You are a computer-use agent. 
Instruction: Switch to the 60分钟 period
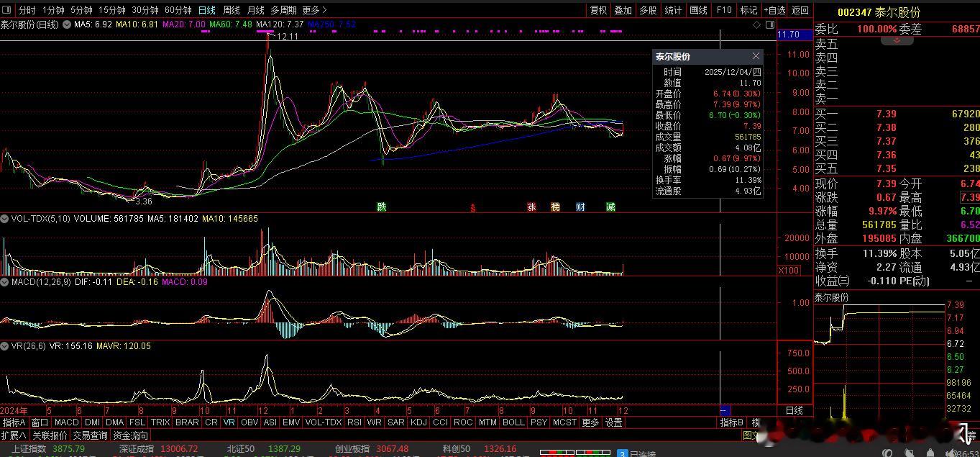pos(178,10)
